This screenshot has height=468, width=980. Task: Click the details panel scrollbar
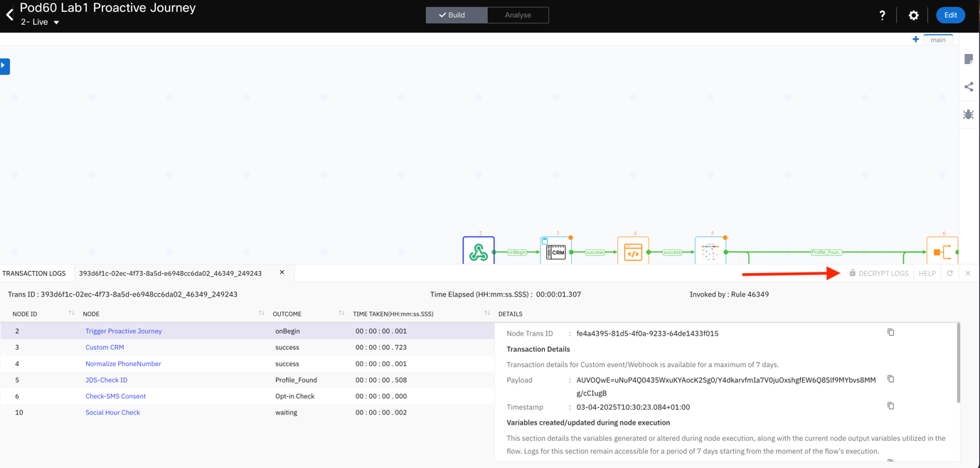[x=958, y=363]
